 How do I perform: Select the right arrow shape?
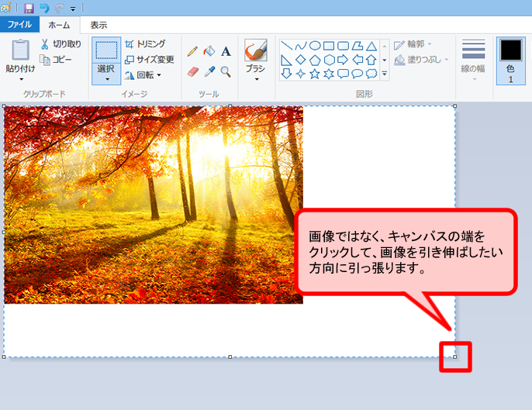coord(343,60)
